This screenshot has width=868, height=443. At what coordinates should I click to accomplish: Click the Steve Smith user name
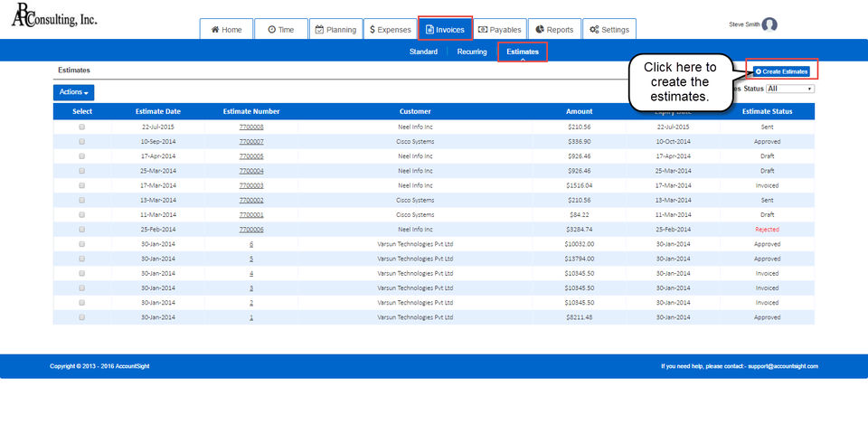pyautogui.click(x=744, y=24)
